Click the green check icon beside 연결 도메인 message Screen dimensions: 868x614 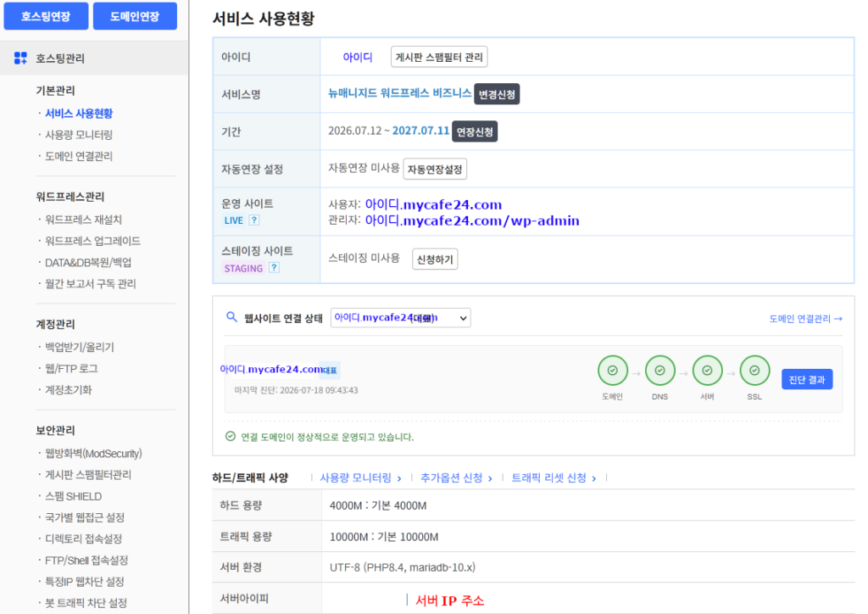click(x=231, y=436)
